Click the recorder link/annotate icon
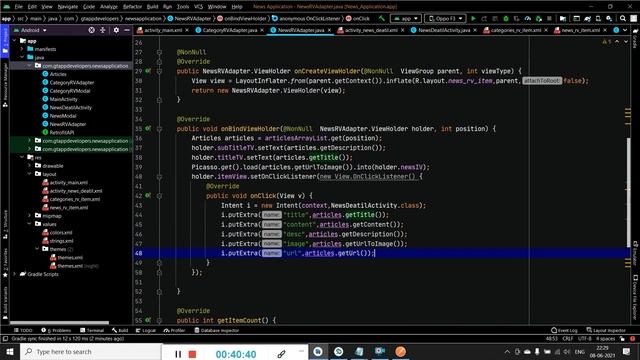 point(281,354)
